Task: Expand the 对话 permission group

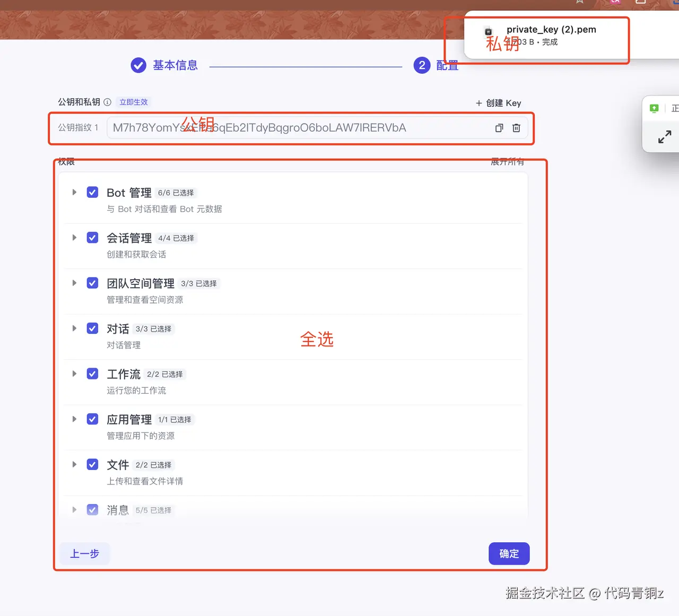Action: [74, 328]
